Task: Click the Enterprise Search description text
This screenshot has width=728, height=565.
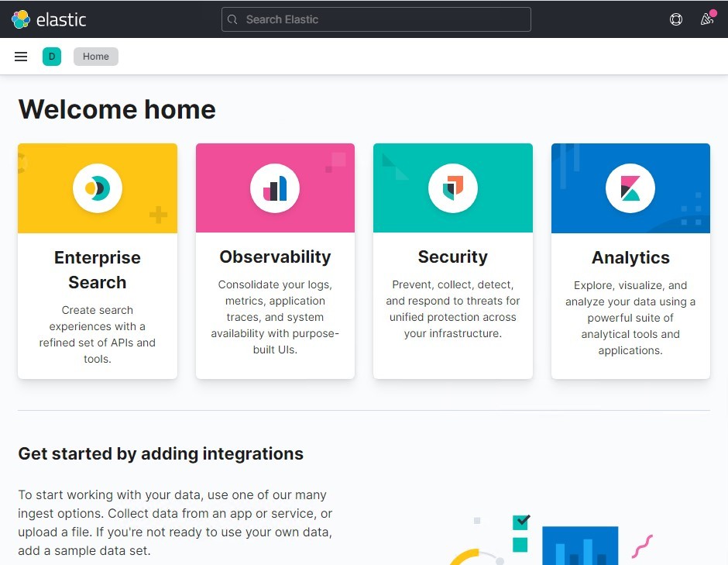Action: [98, 334]
